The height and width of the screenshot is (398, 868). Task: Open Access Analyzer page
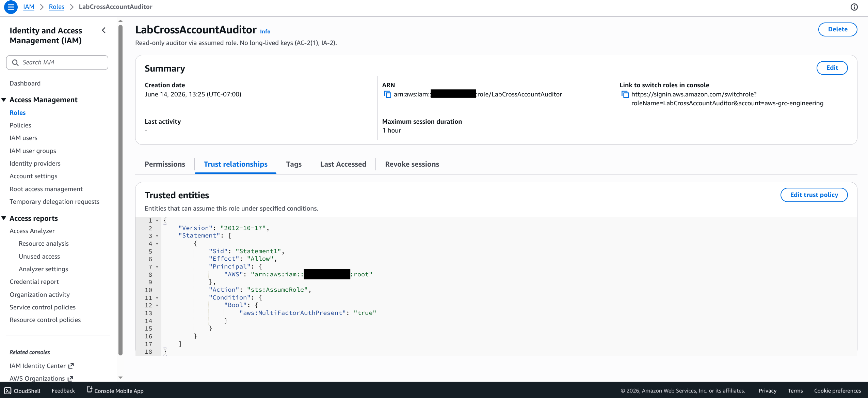point(32,231)
